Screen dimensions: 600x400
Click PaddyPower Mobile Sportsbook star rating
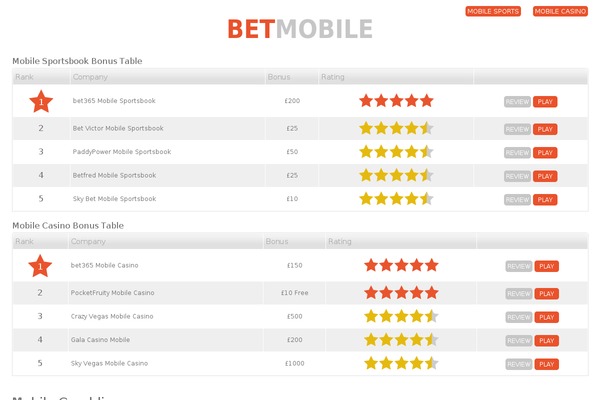[x=396, y=152]
